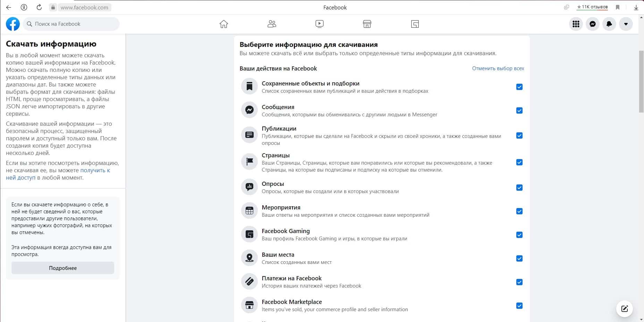The width and height of the screenshot is (644, 322).
Task: Expand the account dropdown arrow
Action: 626,24
